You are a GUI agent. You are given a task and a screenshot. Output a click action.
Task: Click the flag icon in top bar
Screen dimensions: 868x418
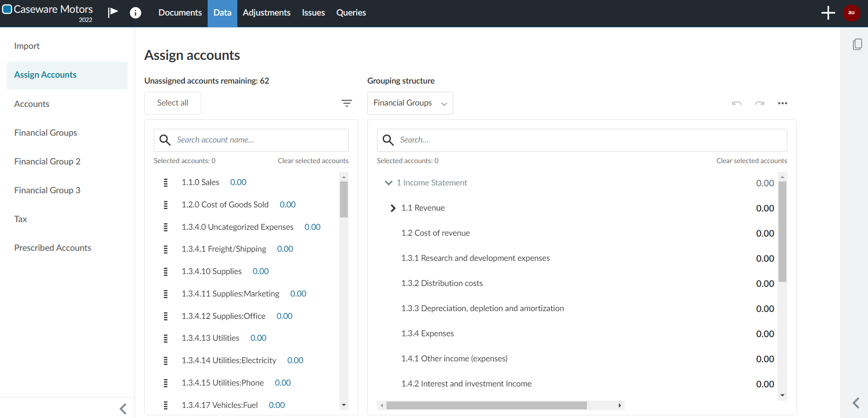pos(113,12)
